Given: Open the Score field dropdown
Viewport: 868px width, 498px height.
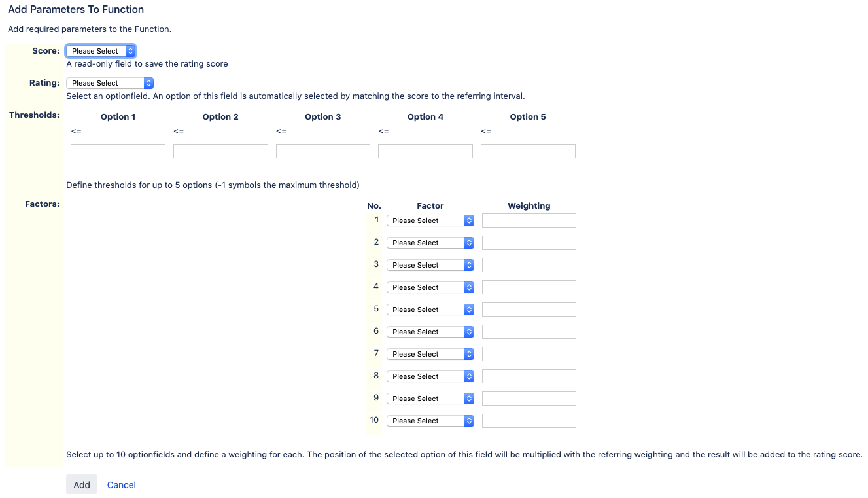Looking at the screenshot, I should [x=101, y=51].
